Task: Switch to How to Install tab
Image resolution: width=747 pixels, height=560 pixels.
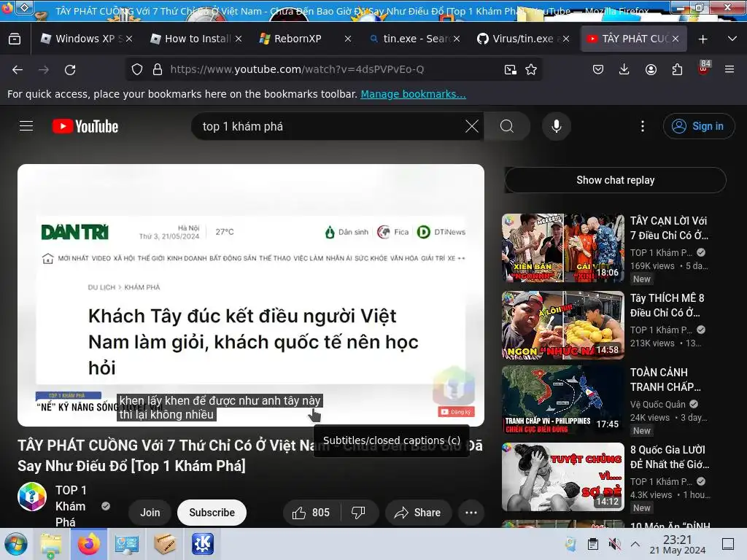Action: [x=190, y=39]
